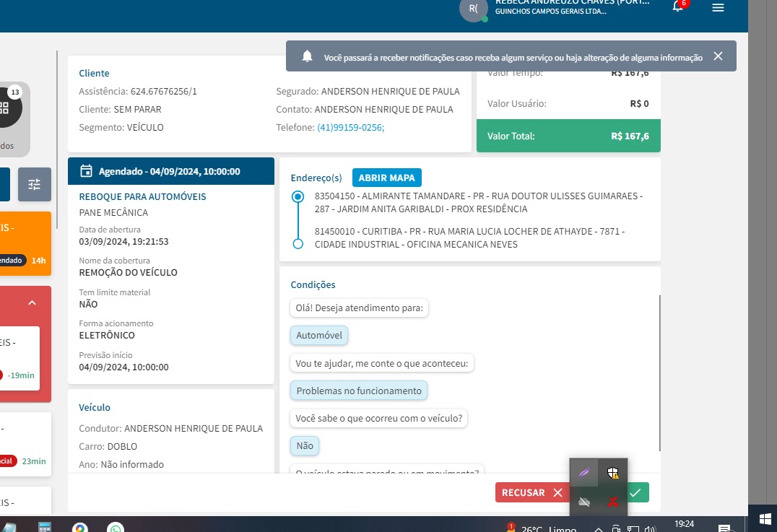
Task: Click the Windows logo at the right edge
Action: (765, 519)
